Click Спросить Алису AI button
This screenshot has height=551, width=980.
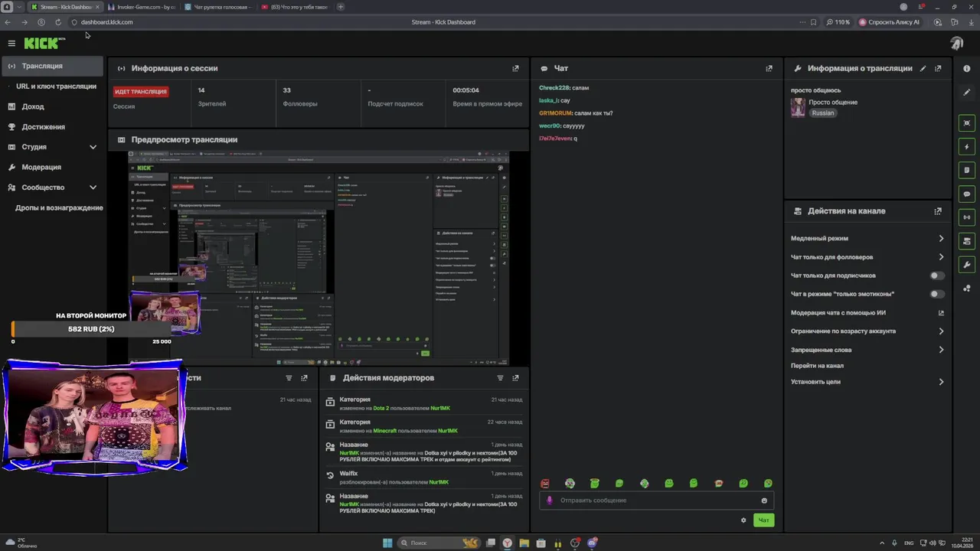890,22
